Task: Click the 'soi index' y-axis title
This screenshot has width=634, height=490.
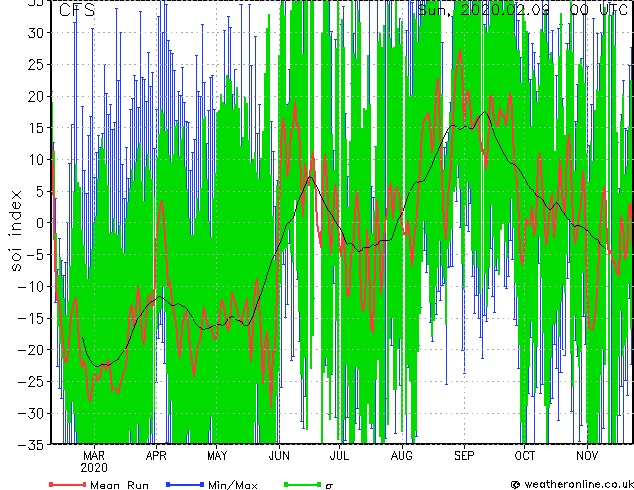Action: (15, 231)
